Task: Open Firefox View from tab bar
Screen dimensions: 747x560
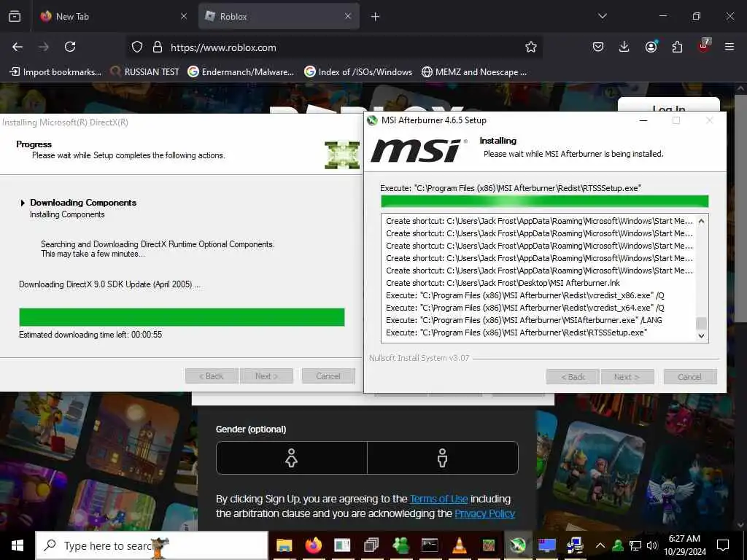Action: (15, 16)
